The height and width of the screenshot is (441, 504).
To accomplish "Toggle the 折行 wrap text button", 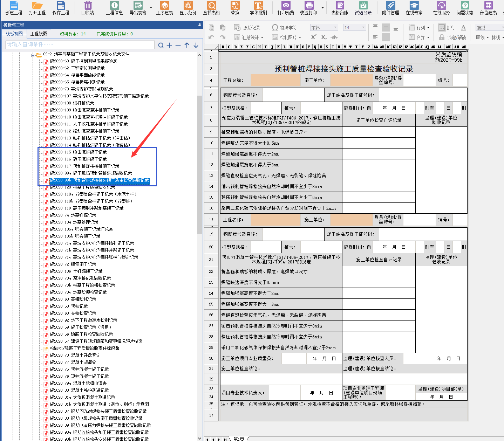I will [x=447, y=27].
